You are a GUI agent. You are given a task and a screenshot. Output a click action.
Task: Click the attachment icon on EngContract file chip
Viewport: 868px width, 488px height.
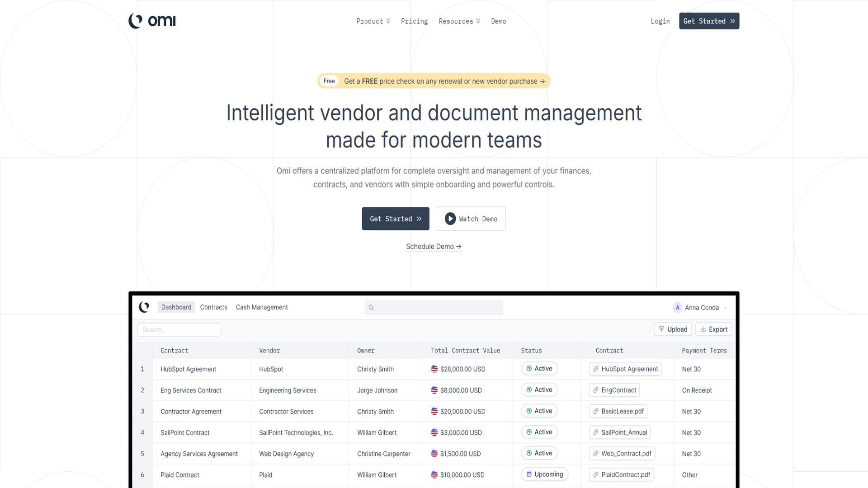coord(596,390)
